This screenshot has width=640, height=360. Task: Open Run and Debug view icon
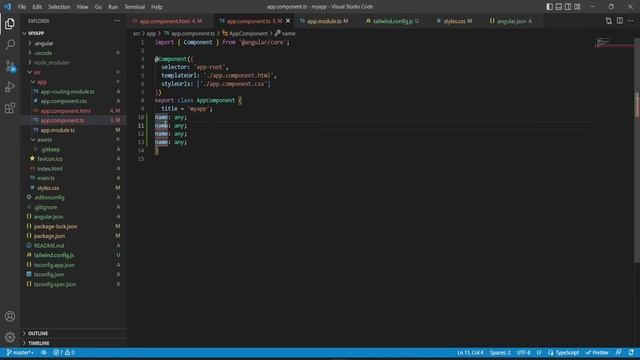[x=10, y=87]
